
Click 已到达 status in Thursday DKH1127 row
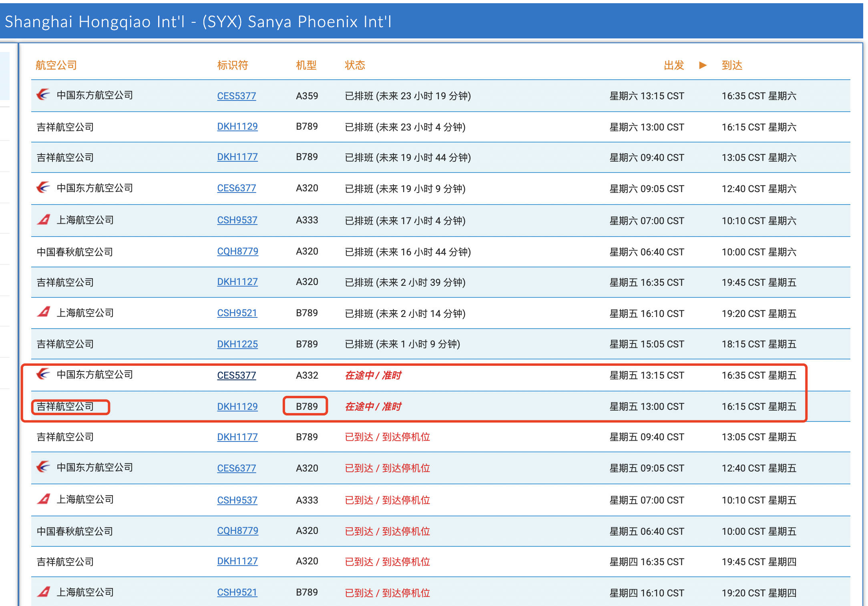pos(388,562)
